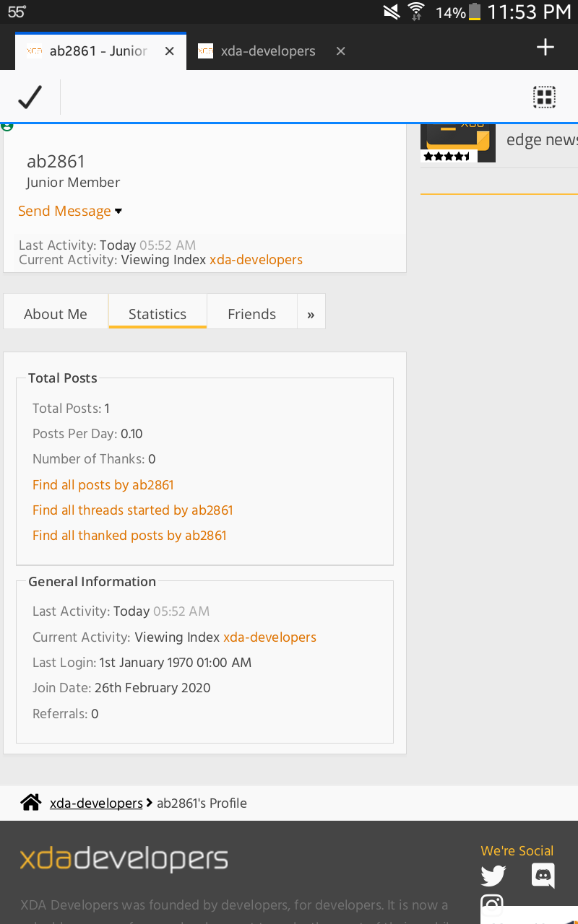
Task: Open the Instagram social icon
Action: (x=492, y=905)
